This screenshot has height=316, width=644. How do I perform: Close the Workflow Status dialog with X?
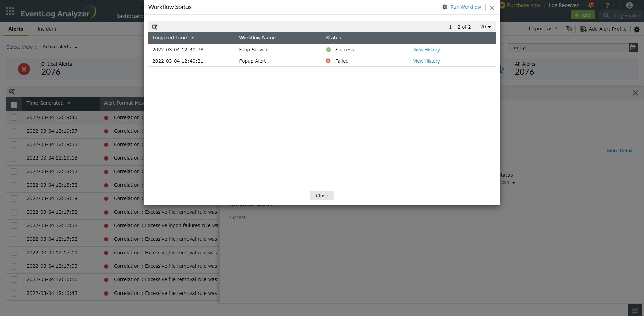[x=492, y=8]
